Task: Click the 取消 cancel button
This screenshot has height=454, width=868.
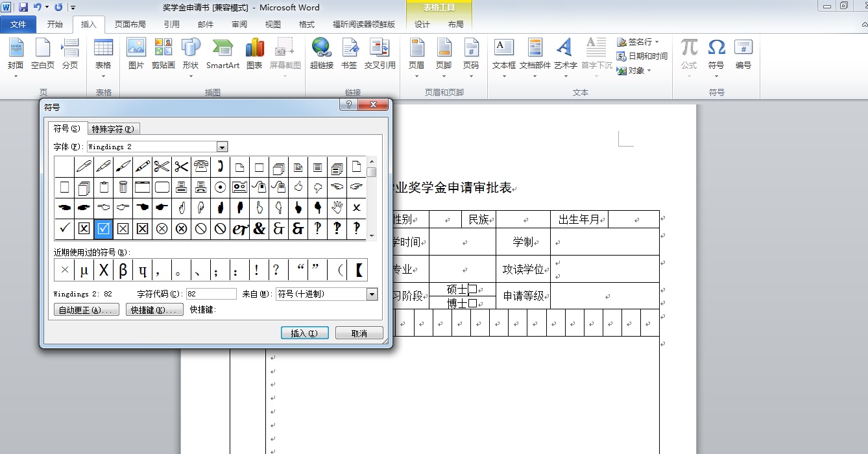Action: point(359,333)
